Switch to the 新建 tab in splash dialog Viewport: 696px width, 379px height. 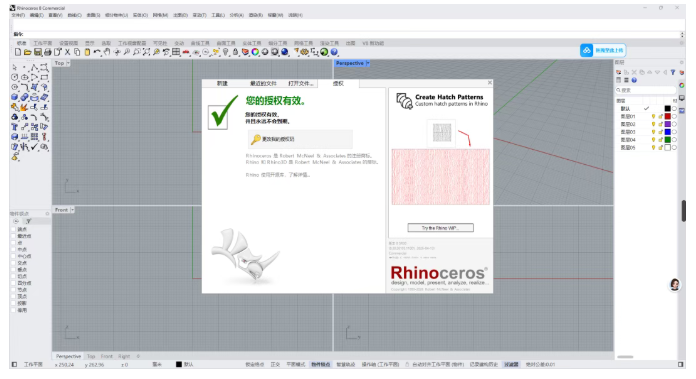pos(222,83)
